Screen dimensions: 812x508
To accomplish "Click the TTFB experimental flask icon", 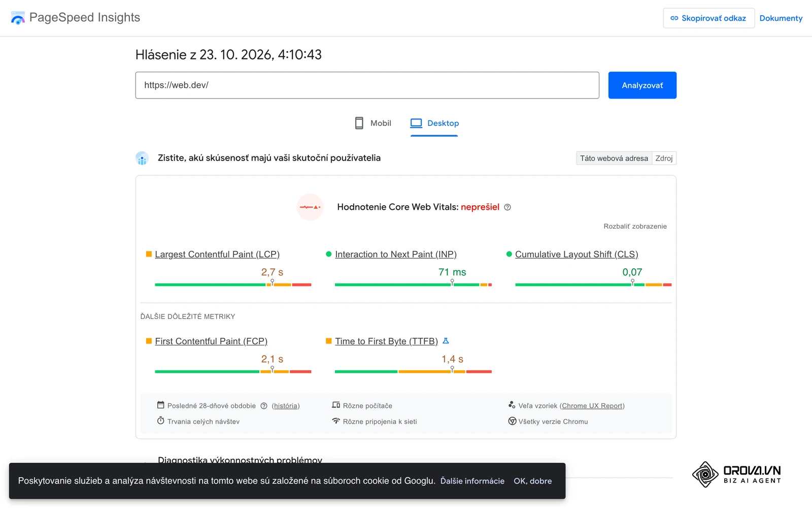I will pos(446,341).
